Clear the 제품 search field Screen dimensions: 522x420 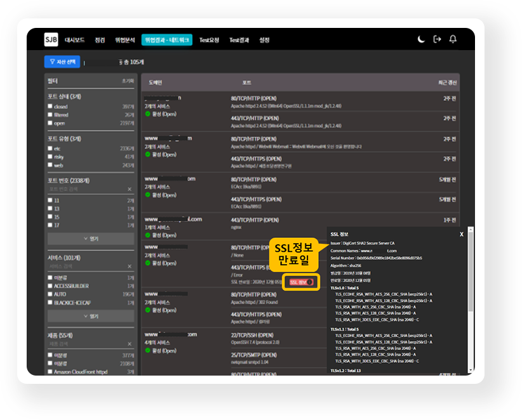[x=130, y=345]
